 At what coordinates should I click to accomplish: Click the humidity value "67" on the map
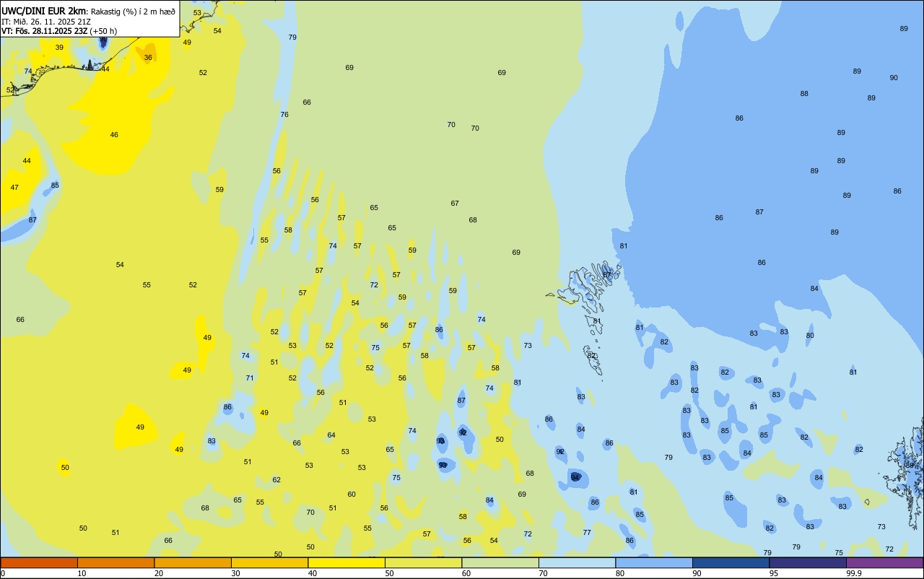(x=455, y=203)
